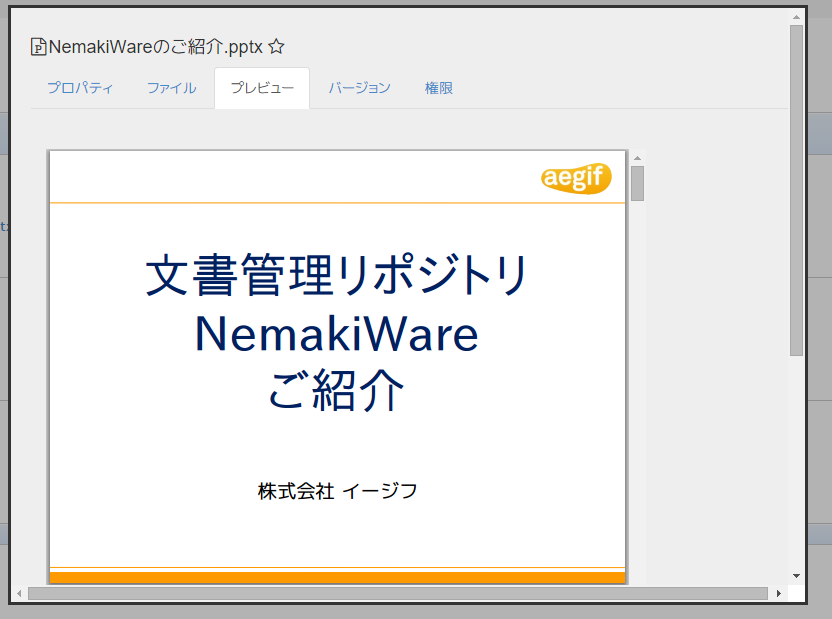Click the preview pane scroll-up arrow
Image resolution: width=832 pixels, height=619 pixels.
(637, 158)
